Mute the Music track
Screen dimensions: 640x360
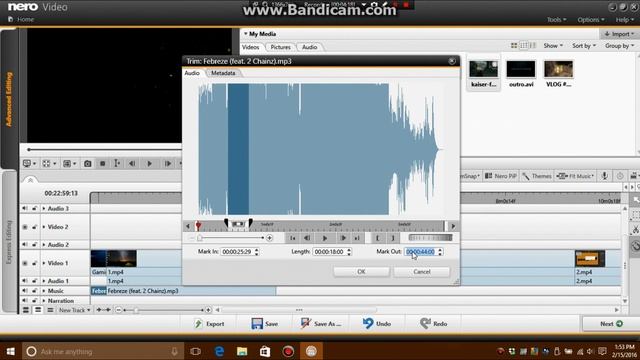[x=24, y=291]
